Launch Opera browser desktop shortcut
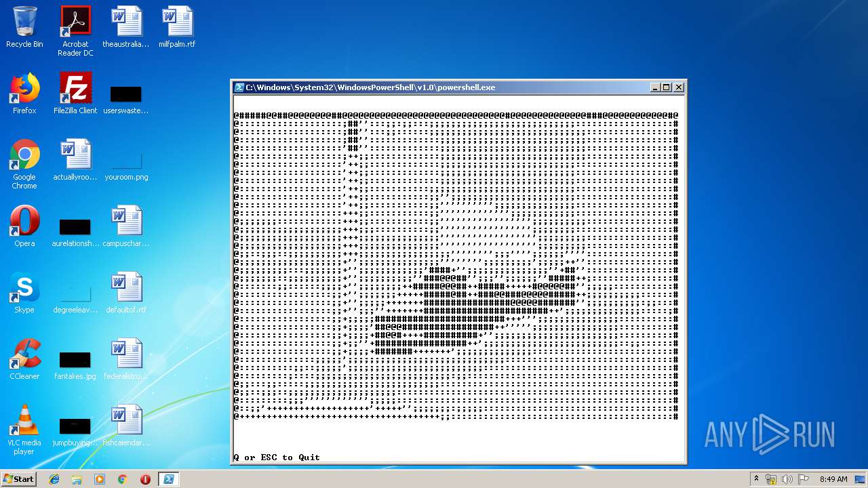This screenshot has height=488, width=868. [x=24, y=226]
